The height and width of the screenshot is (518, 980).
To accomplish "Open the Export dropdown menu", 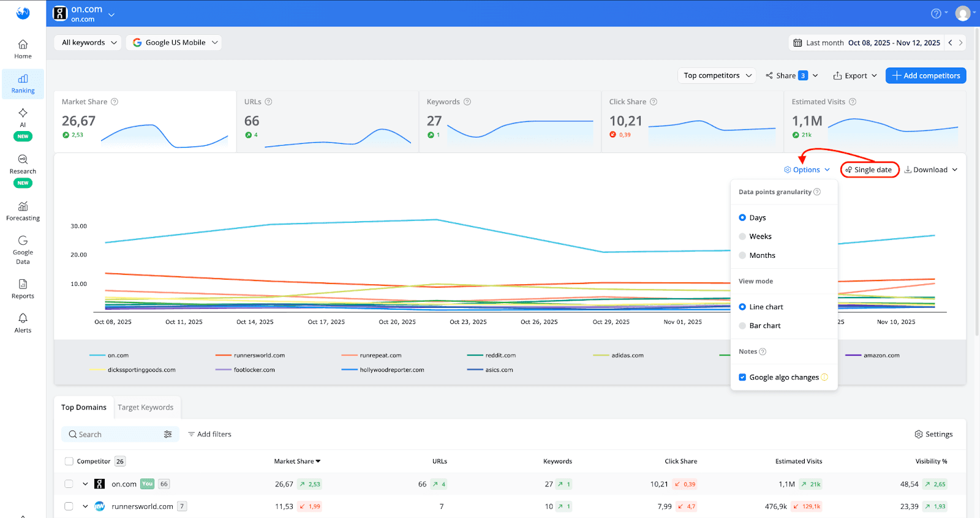I will [x=855, y=75].
